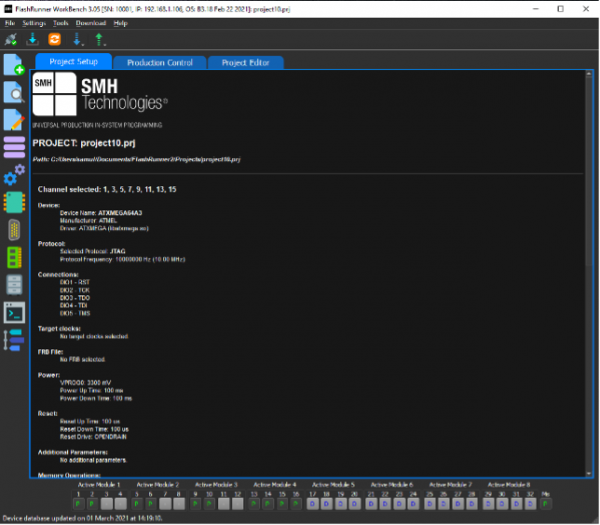This screenshot has height=525, width=600.
Task: Toggle channel 1 button in Active Module 1
Action: click(x=78, y=505)
